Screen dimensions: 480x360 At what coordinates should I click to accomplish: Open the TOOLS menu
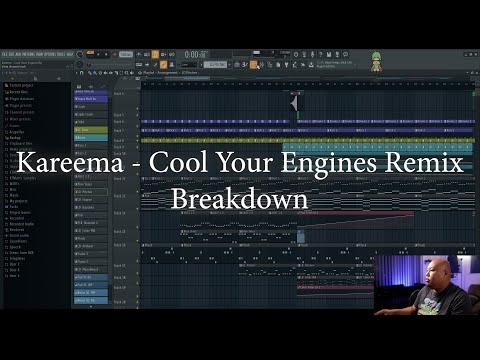pyautogui.click(x=61, y=54)
